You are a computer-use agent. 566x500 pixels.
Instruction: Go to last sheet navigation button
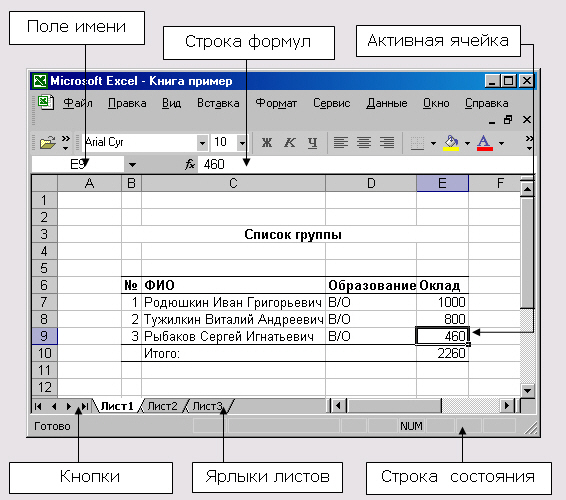click(x=85, y=406)
